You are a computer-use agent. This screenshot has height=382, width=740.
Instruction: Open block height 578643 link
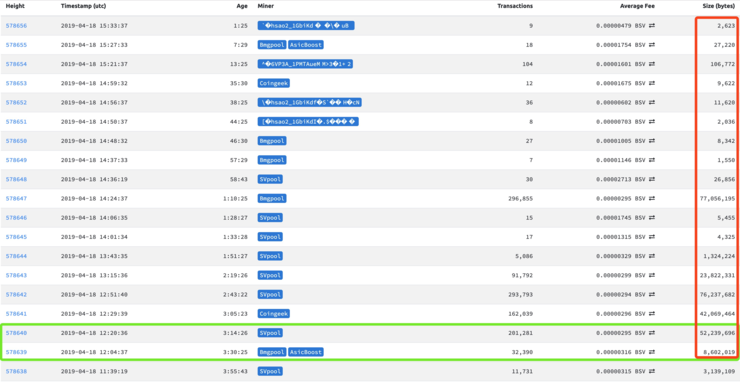(16, 275)
